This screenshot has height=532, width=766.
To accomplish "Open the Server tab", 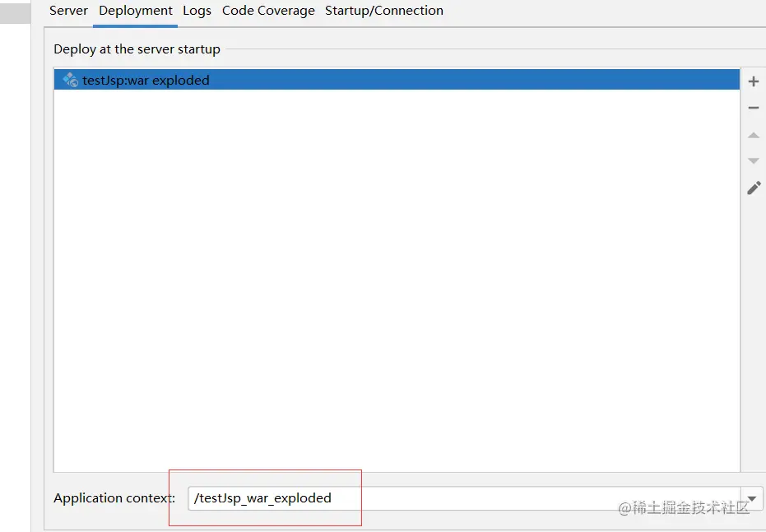I will 68,10.
